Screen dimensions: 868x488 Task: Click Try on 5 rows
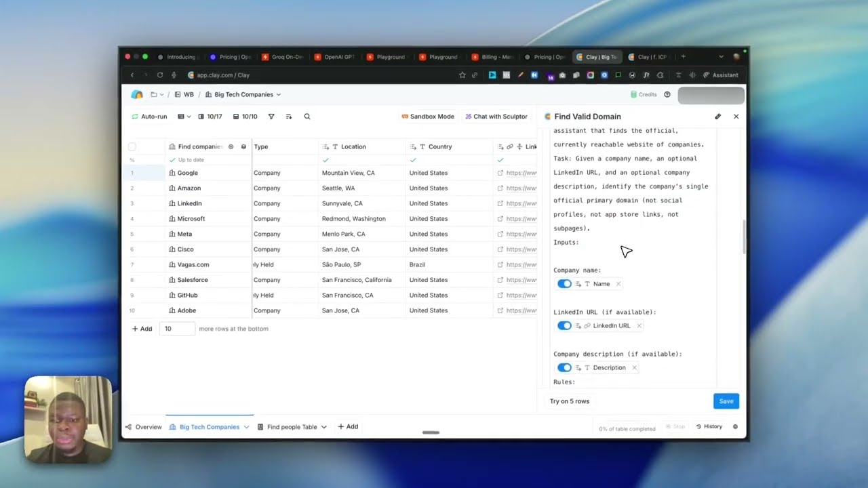pyautogui.click(x=570, y=401)
